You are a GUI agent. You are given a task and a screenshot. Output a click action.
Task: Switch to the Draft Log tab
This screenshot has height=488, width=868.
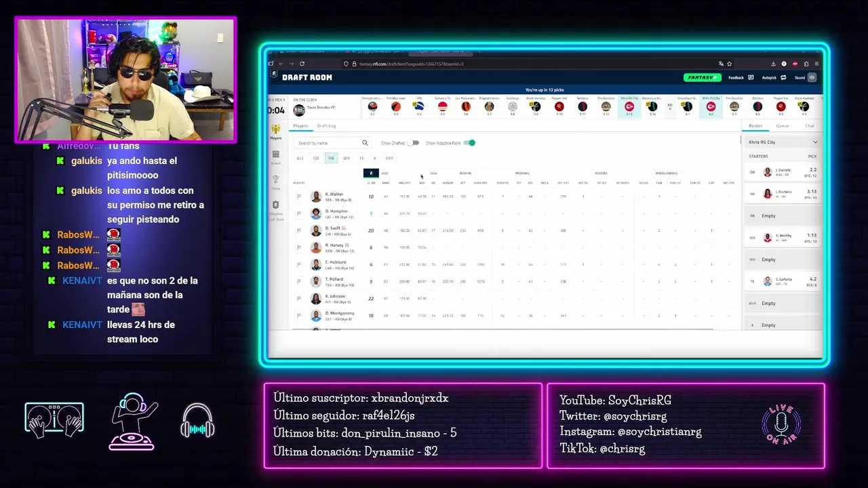pyautogui.click(x=326, y=125)
